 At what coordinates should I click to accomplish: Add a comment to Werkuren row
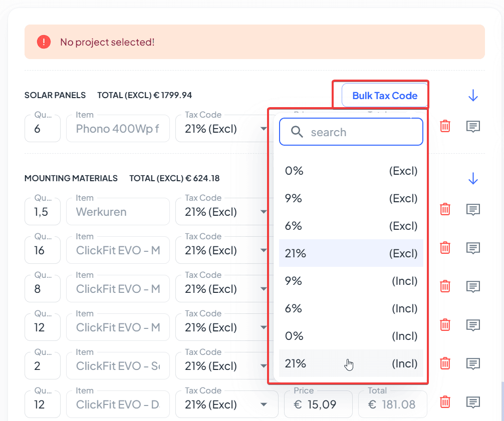click(473, 209)
